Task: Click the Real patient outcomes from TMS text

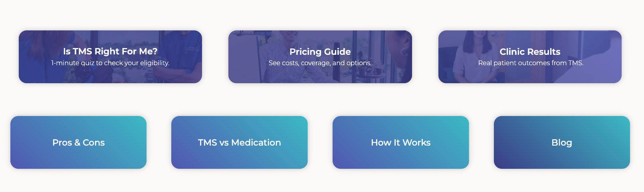Action: click(531, 63)
